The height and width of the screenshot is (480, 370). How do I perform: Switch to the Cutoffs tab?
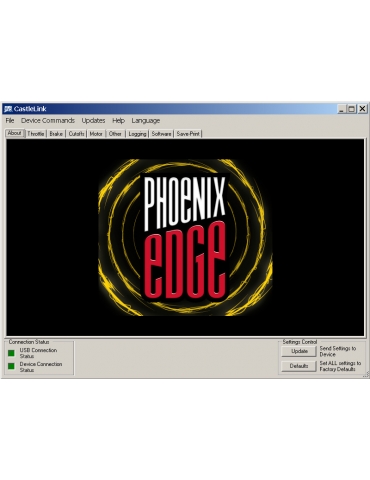tap(76, 134)
